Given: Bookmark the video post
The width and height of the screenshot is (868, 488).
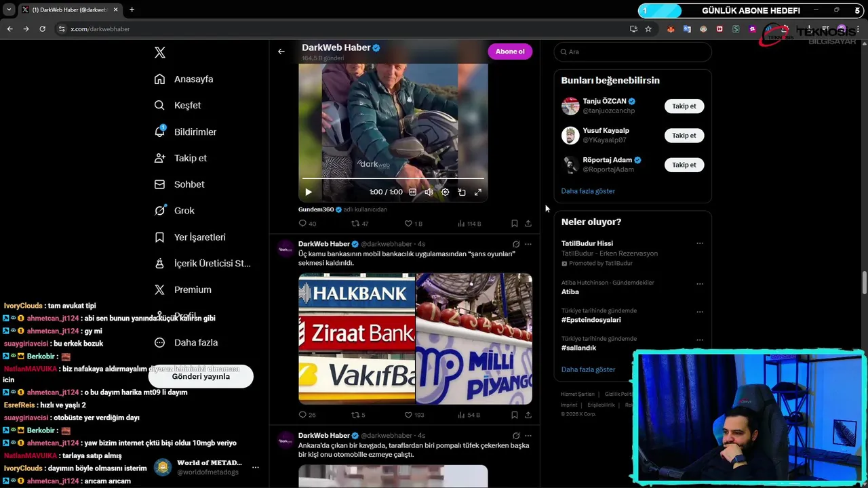Looking at the screenshot, I should click(x=515, y=224).
